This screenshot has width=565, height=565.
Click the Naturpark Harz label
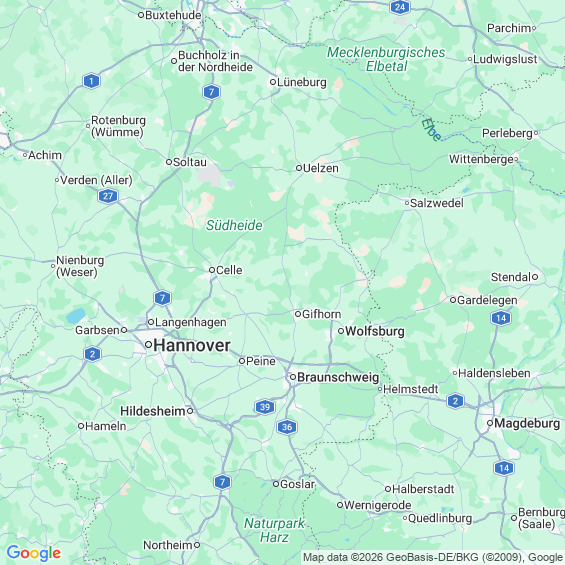pyautogui.click(x=275, y=530)
